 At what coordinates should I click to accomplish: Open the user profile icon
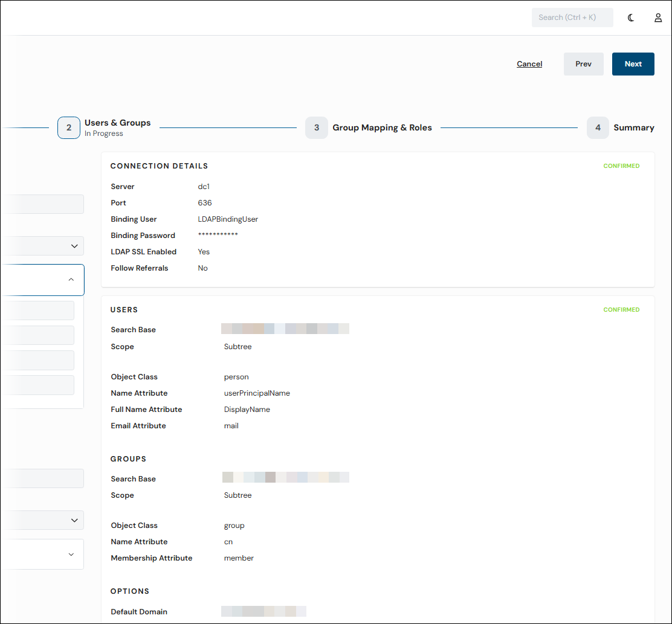[658, 18]
